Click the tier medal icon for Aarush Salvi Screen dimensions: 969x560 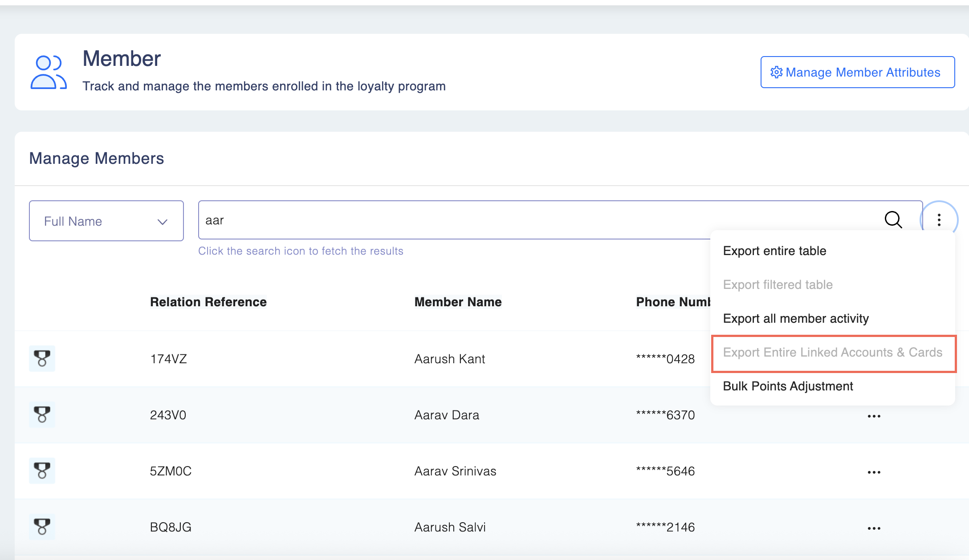coord(42,527)
